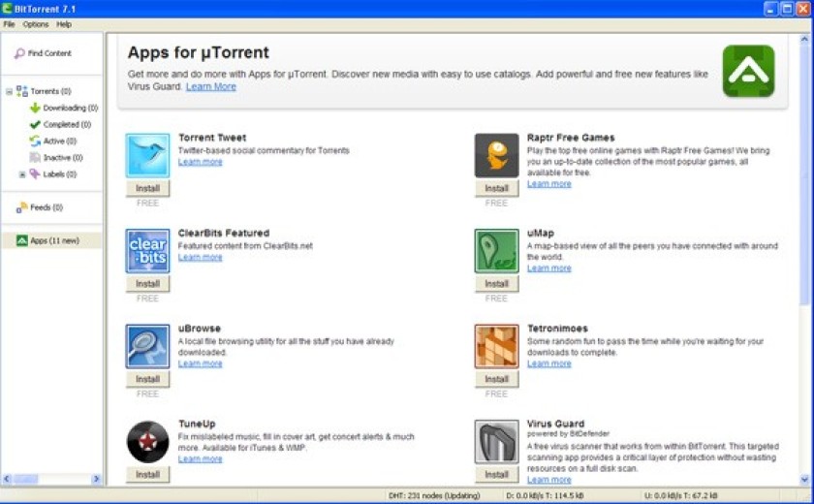Install Torrent Tweet app
This screenshot has width=814, height=504.
(147, 188)
